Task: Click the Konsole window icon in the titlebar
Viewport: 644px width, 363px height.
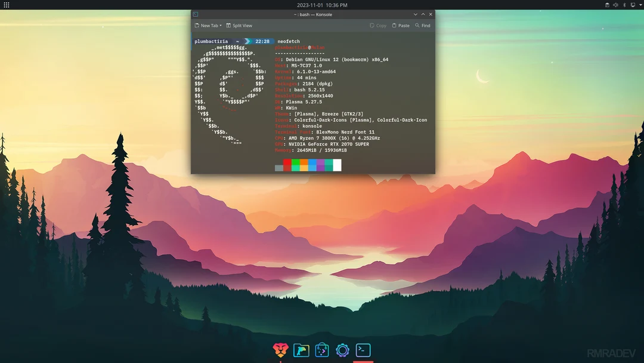Action: [x=197, y=14]
